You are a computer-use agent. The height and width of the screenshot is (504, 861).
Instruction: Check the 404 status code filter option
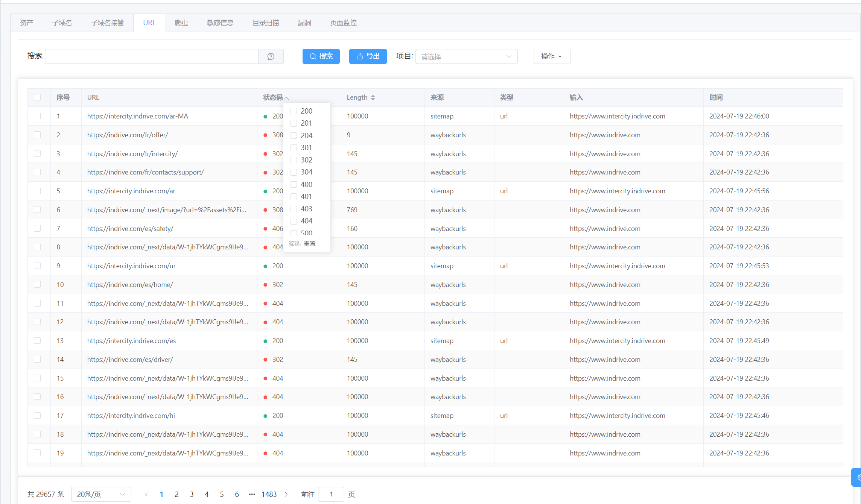pos(294,221)
